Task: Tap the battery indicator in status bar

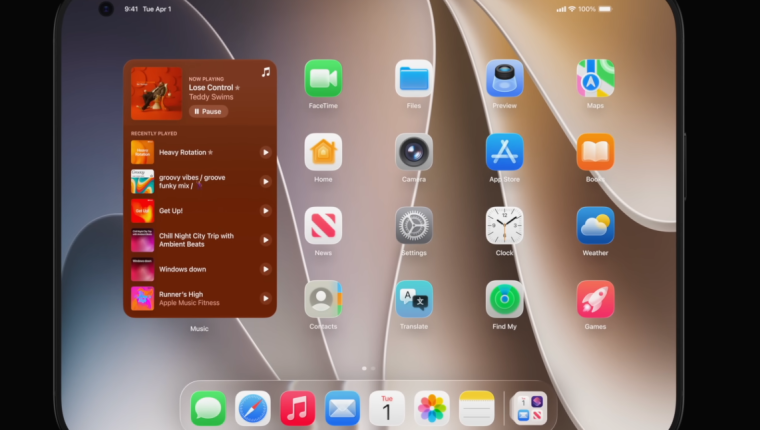Action: (x=605, y=9)
